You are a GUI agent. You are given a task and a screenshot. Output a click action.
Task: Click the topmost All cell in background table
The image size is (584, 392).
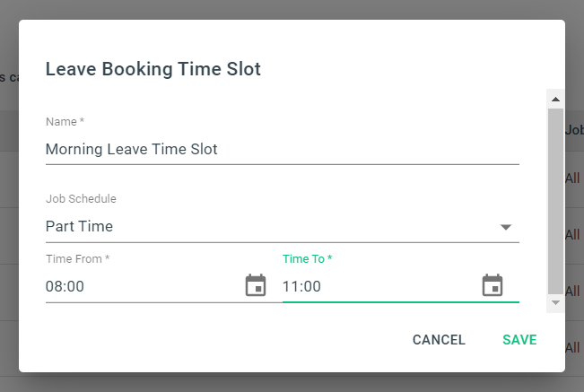[572, 179]
